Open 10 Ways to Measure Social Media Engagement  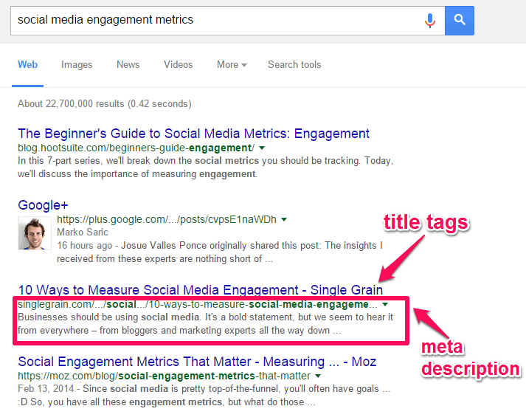[200, 289]
